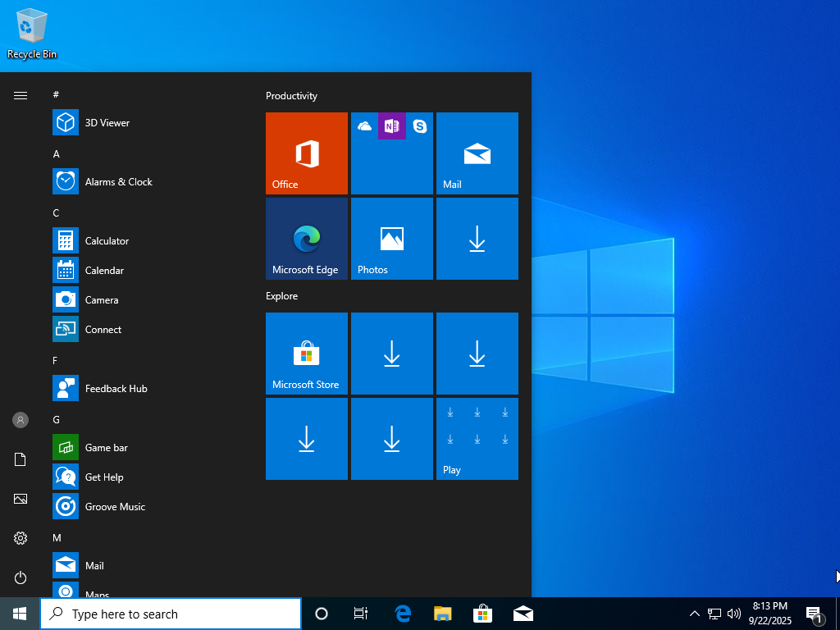The height and width of the screenshot is (630, 840).
Task: Open Settings from the Start sidebar
Action: [21, 538]
